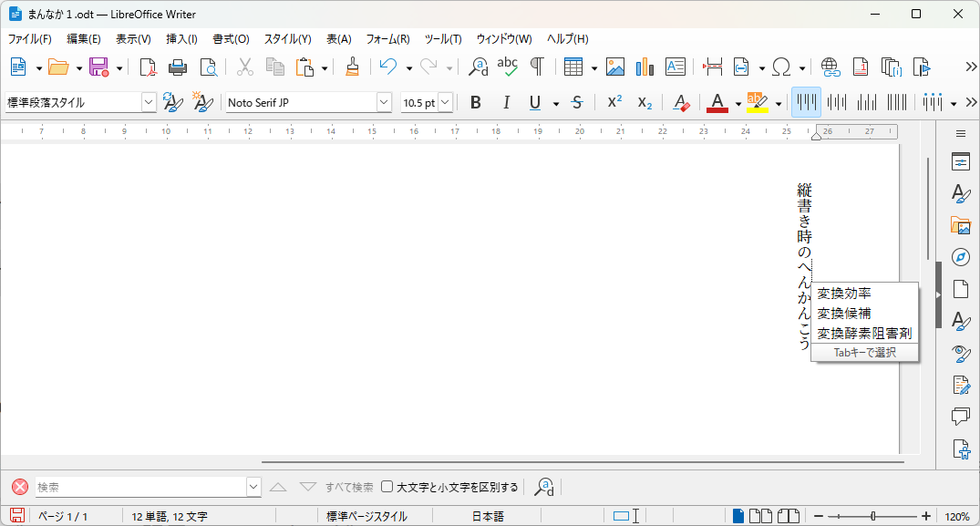This screenshot has width=980, height=526.
Task: Open sidebar Page deck
Action: [961, 289]
